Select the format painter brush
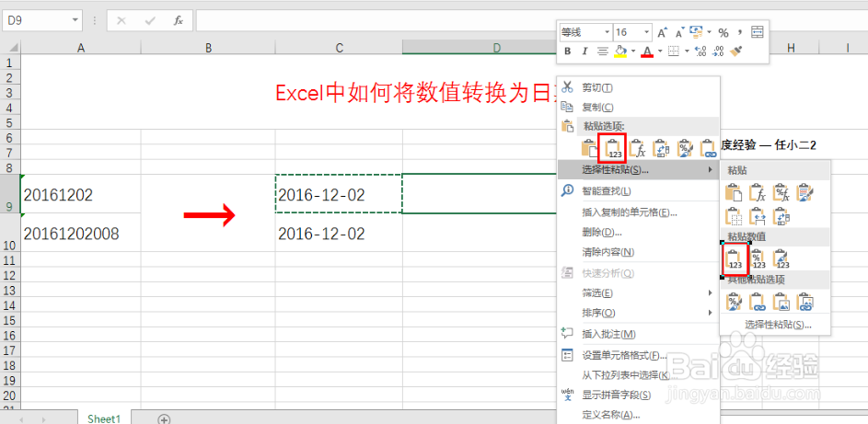This screenshot has height=424, width=868. (x=735, y=51)
